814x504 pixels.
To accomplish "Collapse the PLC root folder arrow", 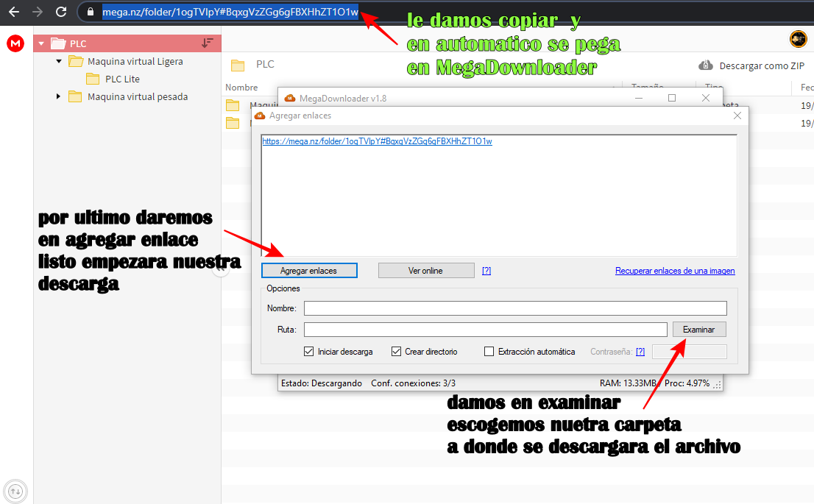I will (x=41, y=43).
